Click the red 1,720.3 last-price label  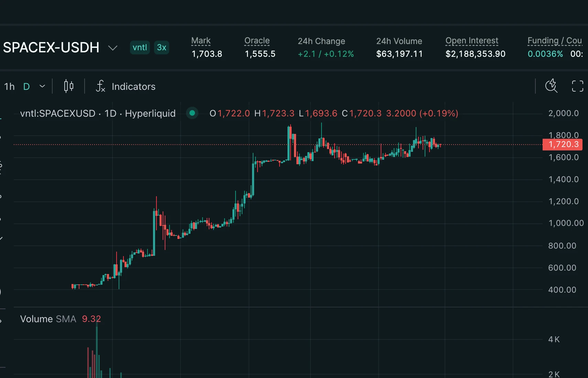click(x=563, y=144)
